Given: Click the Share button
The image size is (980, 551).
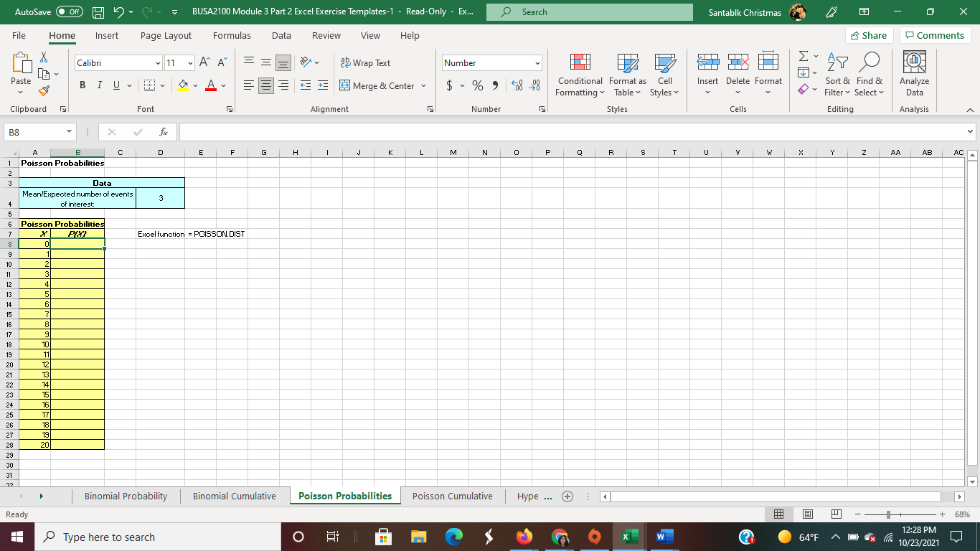Looking at the screenshot, I should click(868, 35).
